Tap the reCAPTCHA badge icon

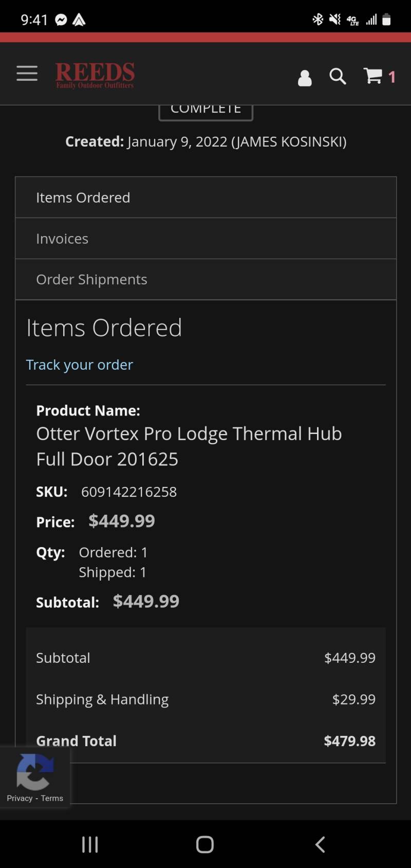(34, 772)
